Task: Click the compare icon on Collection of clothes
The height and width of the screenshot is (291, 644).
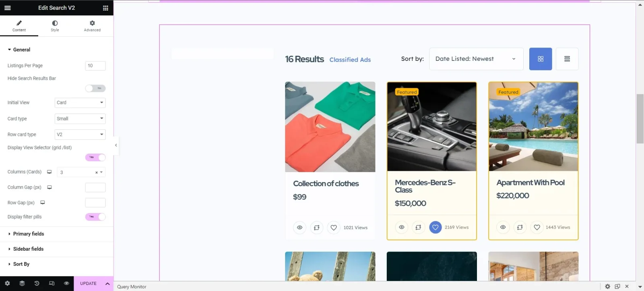Action: click(x=317, y=228)
